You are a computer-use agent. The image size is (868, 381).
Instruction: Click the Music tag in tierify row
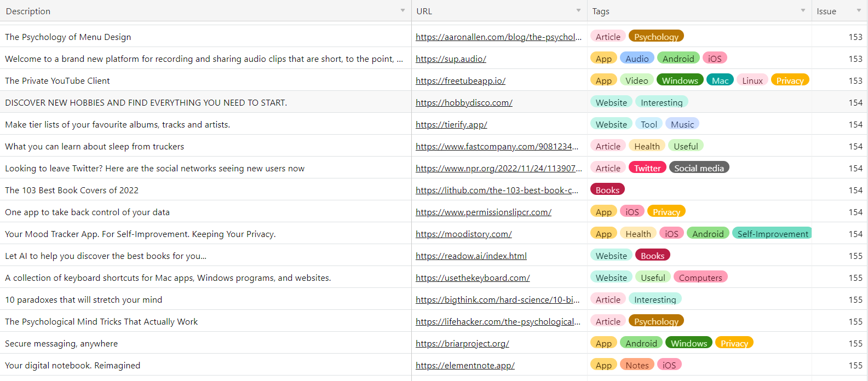[x=682, y=124]
